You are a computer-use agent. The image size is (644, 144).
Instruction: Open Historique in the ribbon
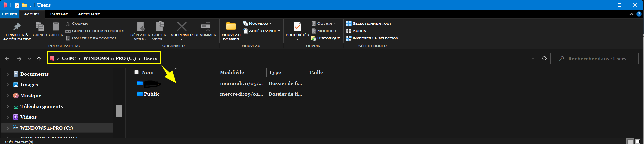[x=326, y=38]
